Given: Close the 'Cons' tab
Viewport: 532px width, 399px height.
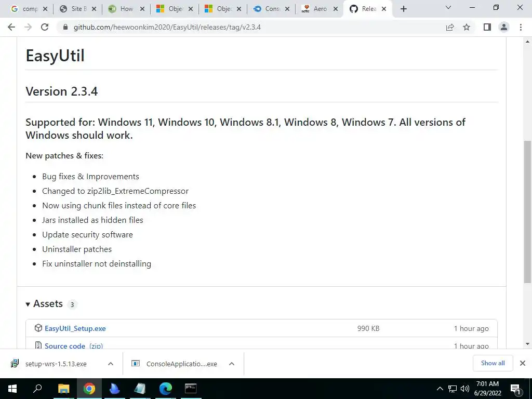Looking at the screenshot, I should 287,9.
